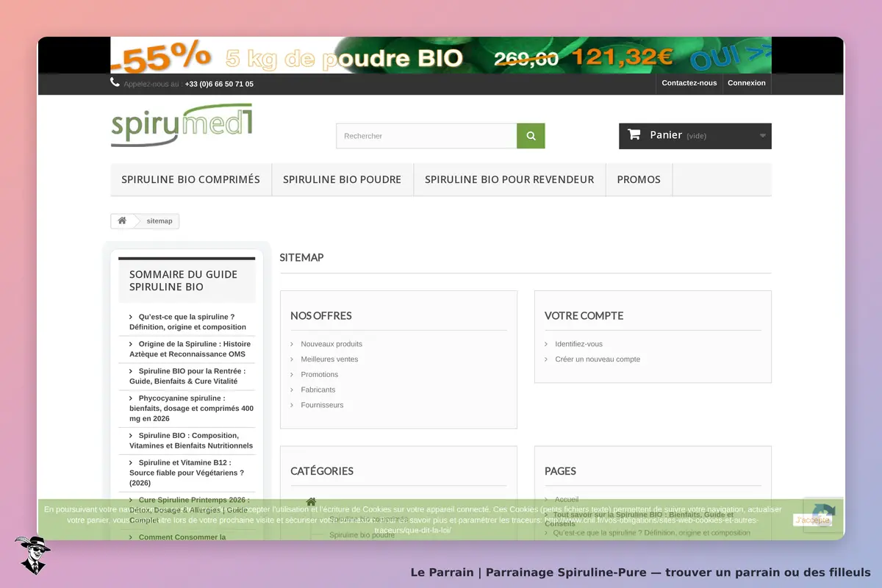Open guide: Spiruline BIO Composition
This screenshot has width=882, height=588.
[191, 440]
